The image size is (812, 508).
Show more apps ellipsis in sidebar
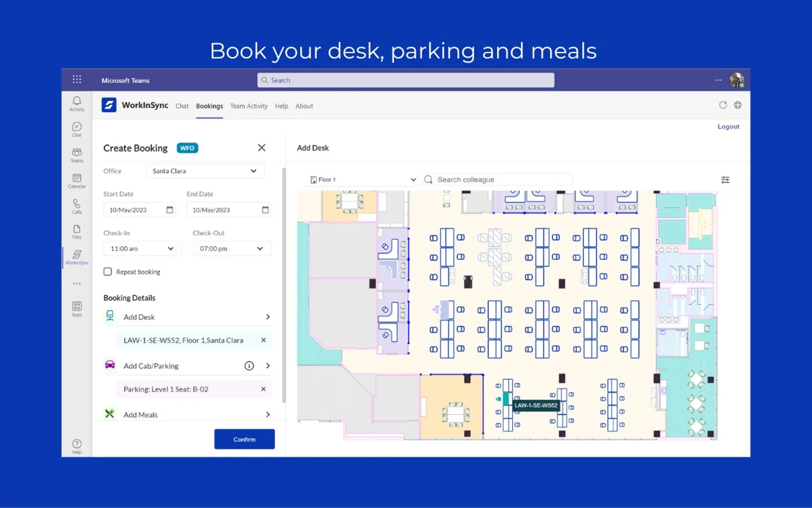(77, 283)
